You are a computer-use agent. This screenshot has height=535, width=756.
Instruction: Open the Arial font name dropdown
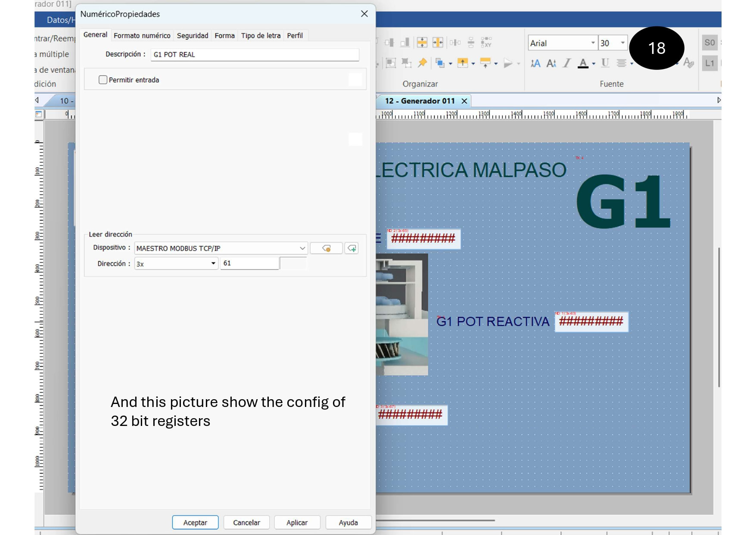pyautogui.click(x=593, y=43)
